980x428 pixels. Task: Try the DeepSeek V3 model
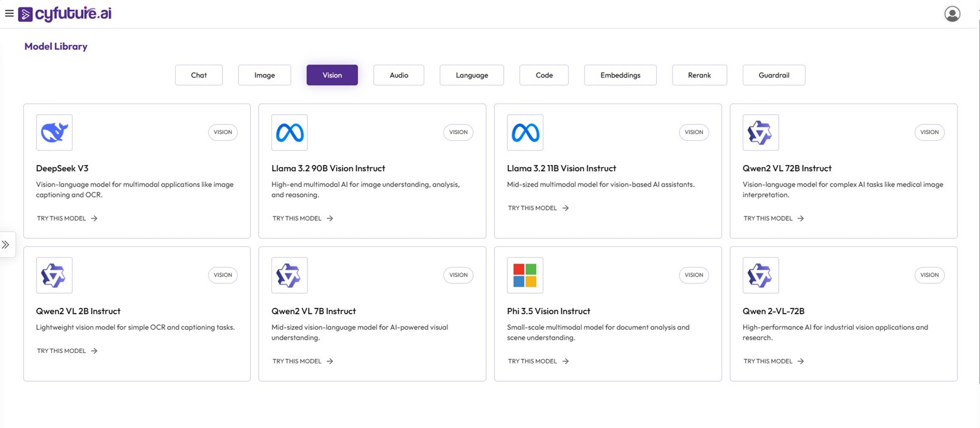(x=67, y=218)
